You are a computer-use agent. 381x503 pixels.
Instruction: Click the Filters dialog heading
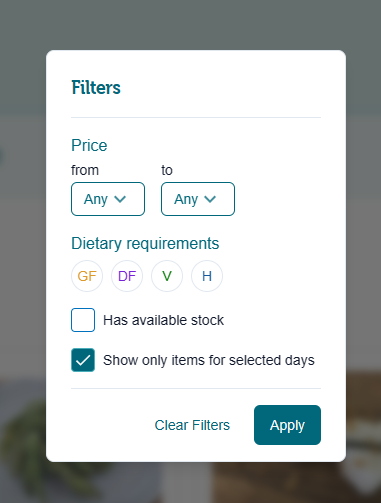pyautogui.click(x=96, y=88)
